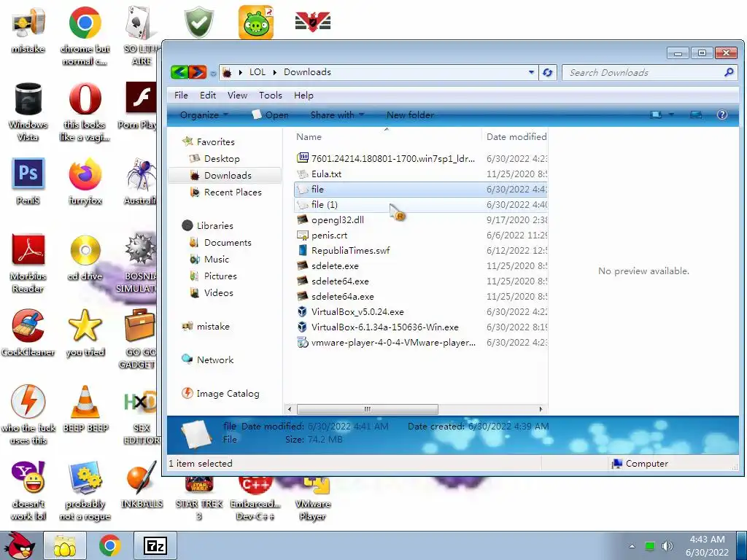This screenshot has width=747, height=560.
Task: Click the file list's right scroll arrow
Action: [541, 409]
